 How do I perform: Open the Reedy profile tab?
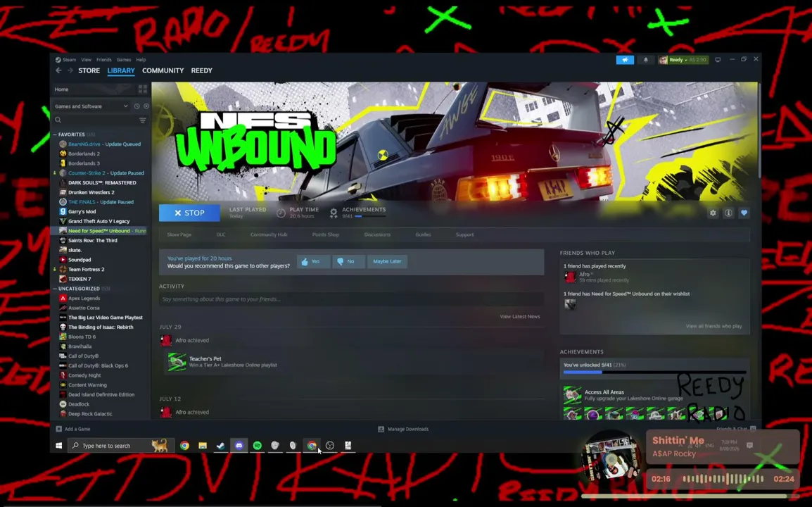click(x=201, y=70)
